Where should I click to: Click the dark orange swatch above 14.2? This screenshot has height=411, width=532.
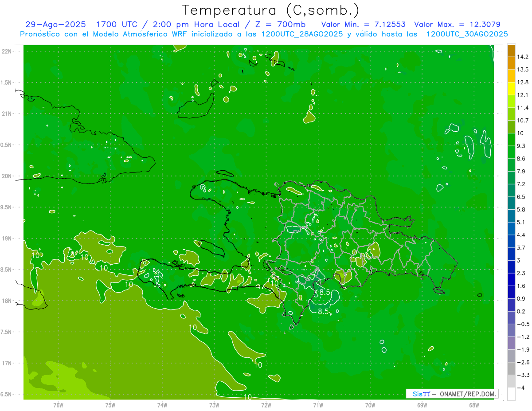pyautogui.click(x=511, y=51)
